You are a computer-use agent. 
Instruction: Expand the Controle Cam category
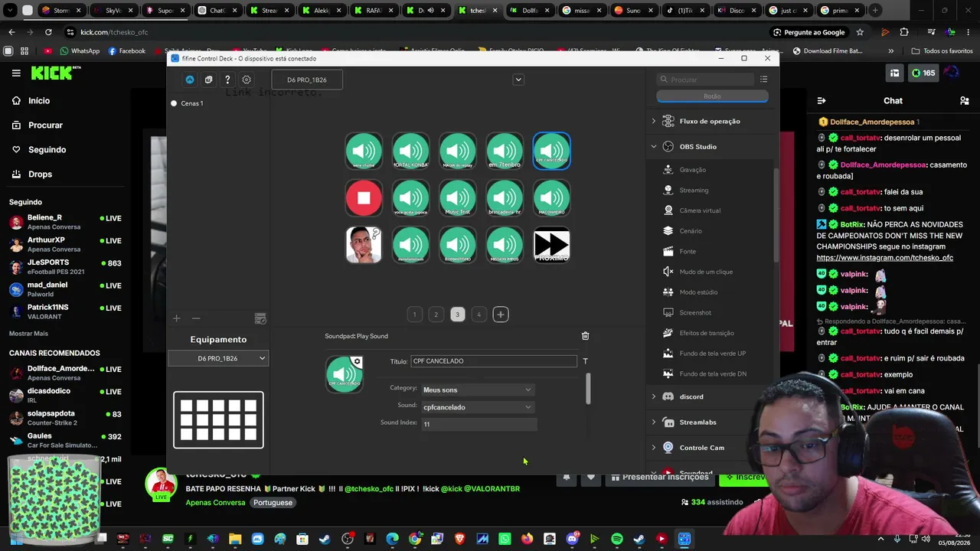click(654, 448)
